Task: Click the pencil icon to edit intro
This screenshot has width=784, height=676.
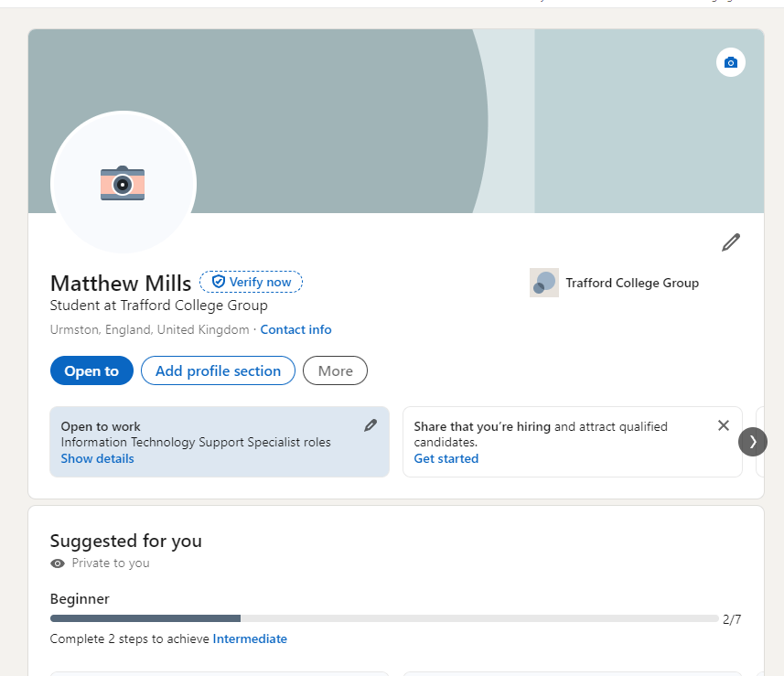Action: [x=730, y=242]
